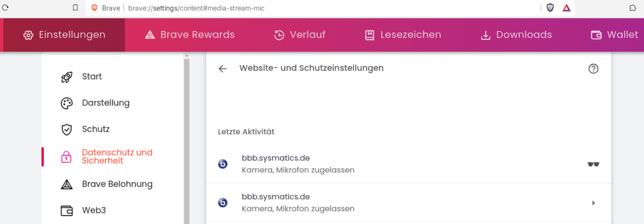Bookmark this page with the bookmark icon
644x224 pixels.
tap(75, 8)
